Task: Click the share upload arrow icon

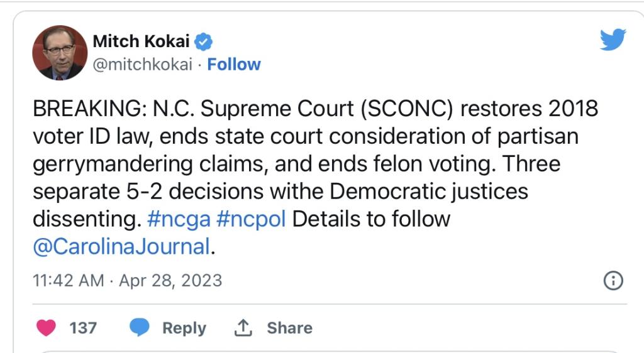Action: point(242,327)
